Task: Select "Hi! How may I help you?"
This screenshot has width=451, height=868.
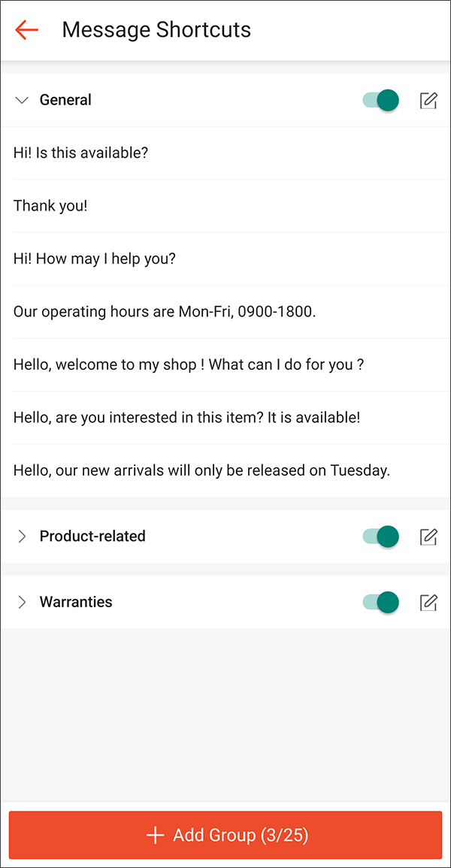Action: tap(95, 259)
